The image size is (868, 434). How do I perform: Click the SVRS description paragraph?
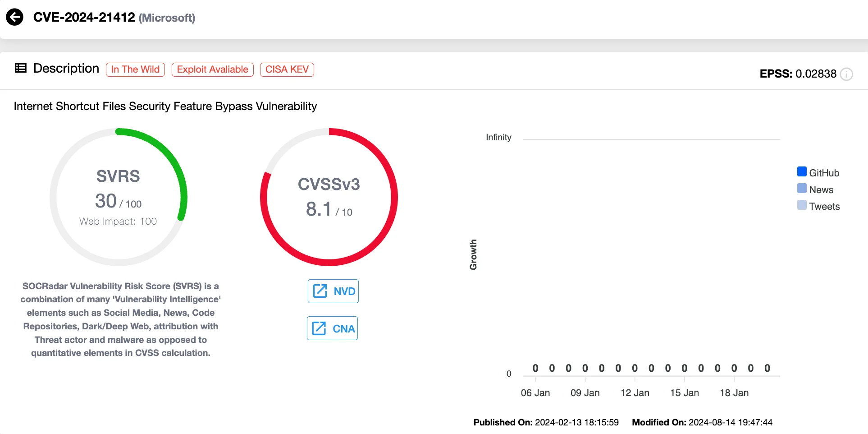coord(121,319)
